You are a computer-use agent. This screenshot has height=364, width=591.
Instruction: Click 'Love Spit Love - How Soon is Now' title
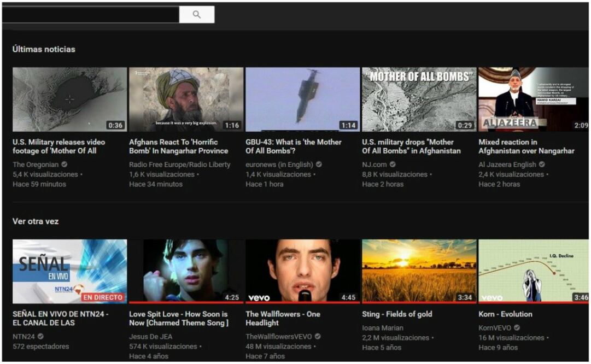(x=178, y=318)
